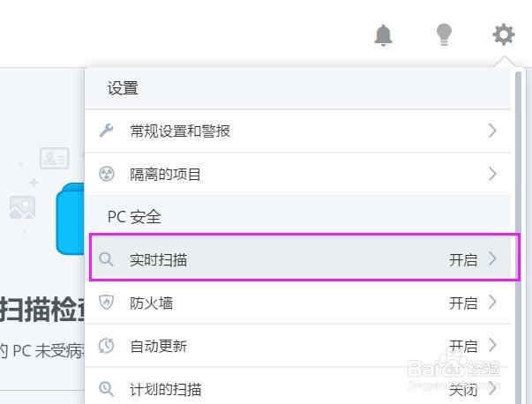Click the notifications bell icon
This screenshot has width=532, height=404.
[x=383, y=35]
